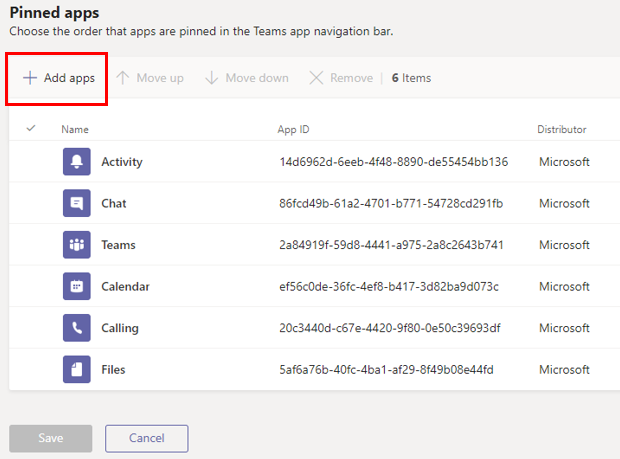Viewport: 620px width, 459px height.
Task: Click the Chat speech bubble icon
Action: tap(77, 203)
